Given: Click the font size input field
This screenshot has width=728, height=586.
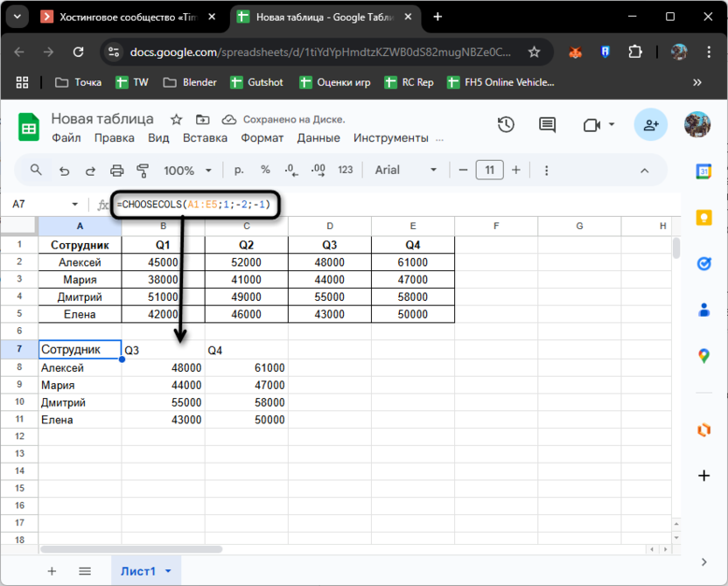Looking at the screenshot, I should 489,171.
